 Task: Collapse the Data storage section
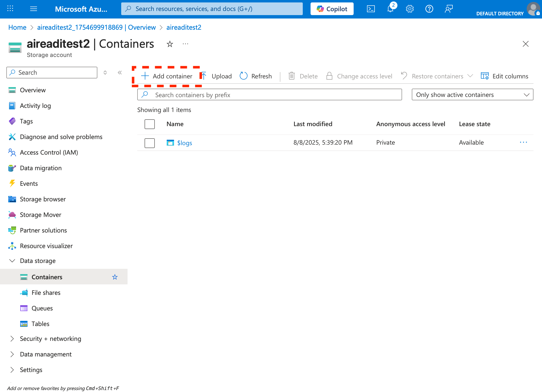tap(12, 261)
